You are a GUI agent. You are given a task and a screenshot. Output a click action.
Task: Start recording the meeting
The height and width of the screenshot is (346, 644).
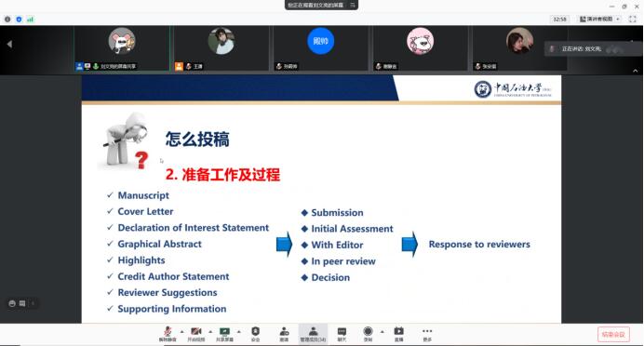(368, 334)
